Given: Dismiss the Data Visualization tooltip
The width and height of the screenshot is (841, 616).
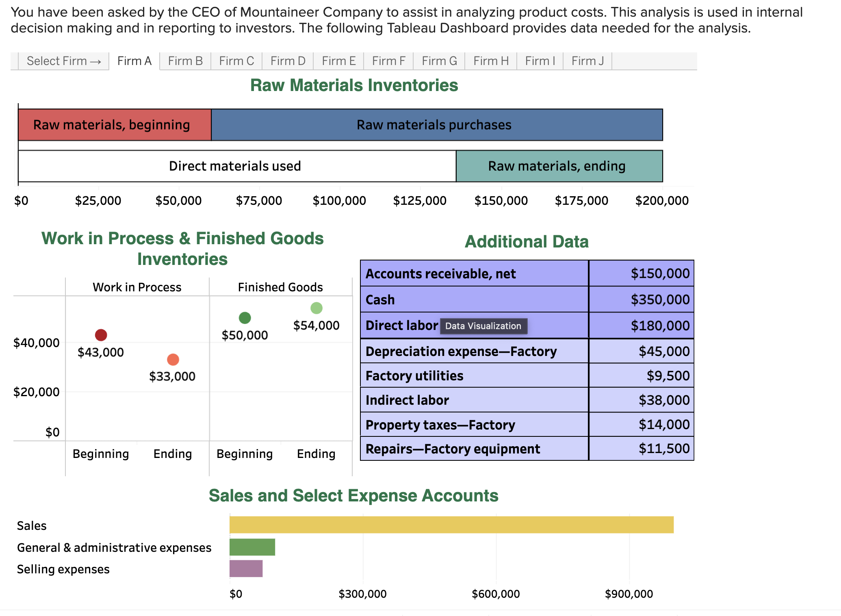Looking at the screenshot, I should point(483,326).
